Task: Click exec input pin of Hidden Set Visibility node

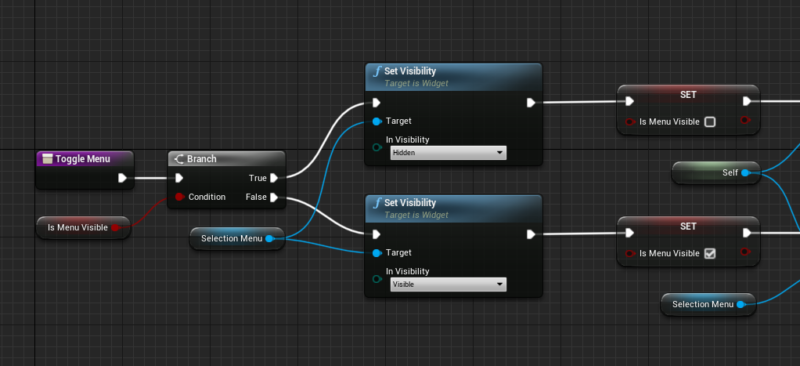Action: [377, 103]
